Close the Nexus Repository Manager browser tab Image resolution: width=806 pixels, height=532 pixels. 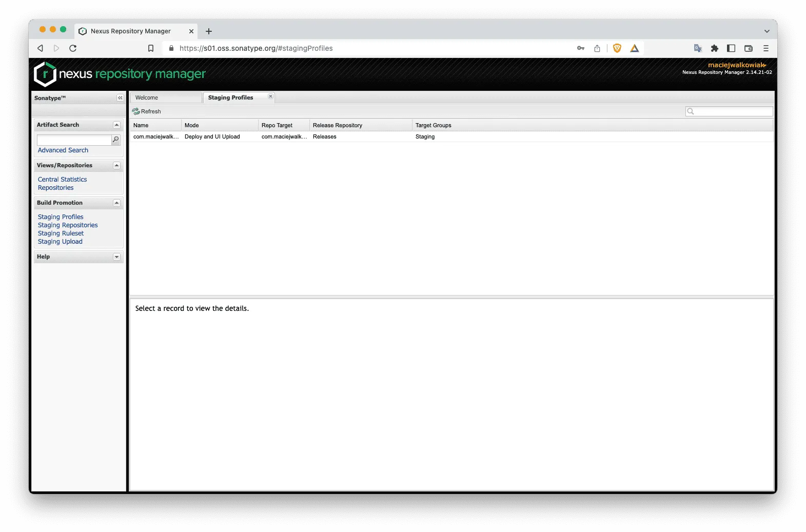(x=191, y=31)
